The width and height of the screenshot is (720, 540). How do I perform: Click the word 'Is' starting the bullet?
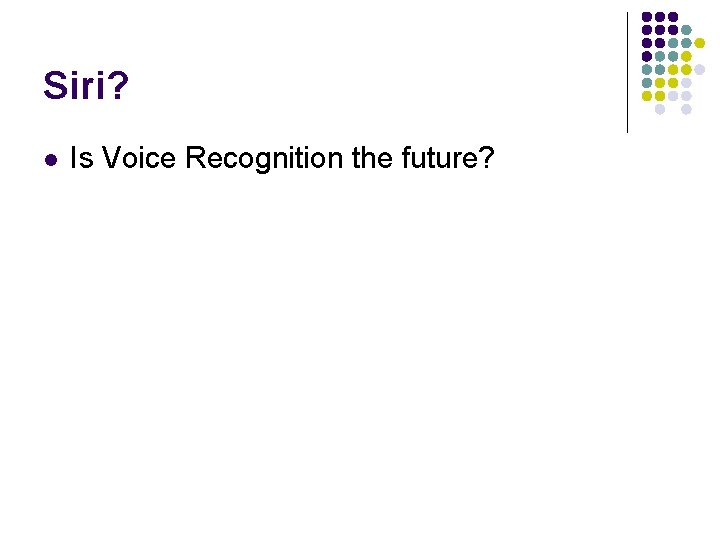coord(81,158)
